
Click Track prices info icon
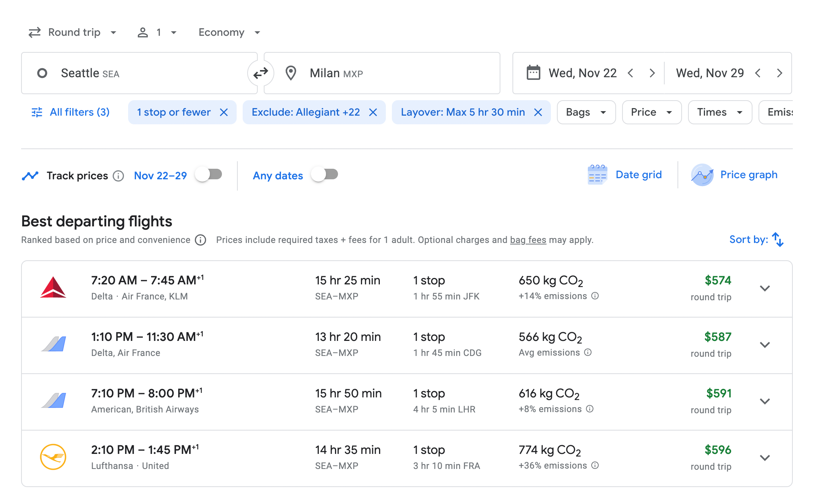click(x=118, y=176)
